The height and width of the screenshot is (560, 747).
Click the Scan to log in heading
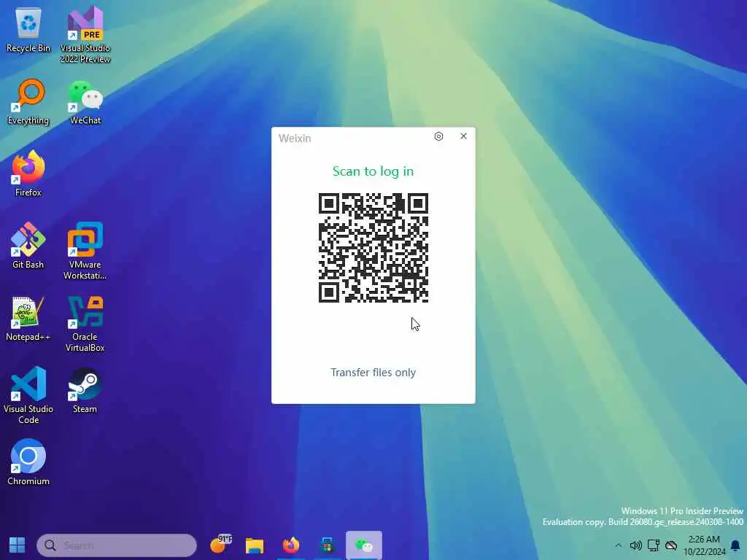click(x=373, y=171)
